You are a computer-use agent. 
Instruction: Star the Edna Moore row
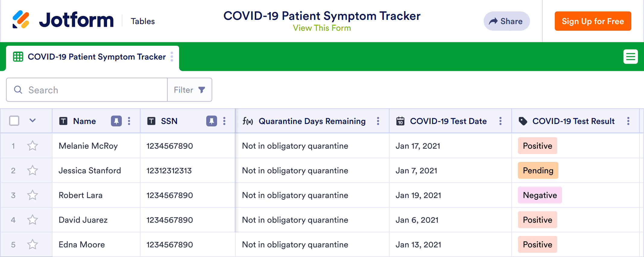tap(33, 245)
